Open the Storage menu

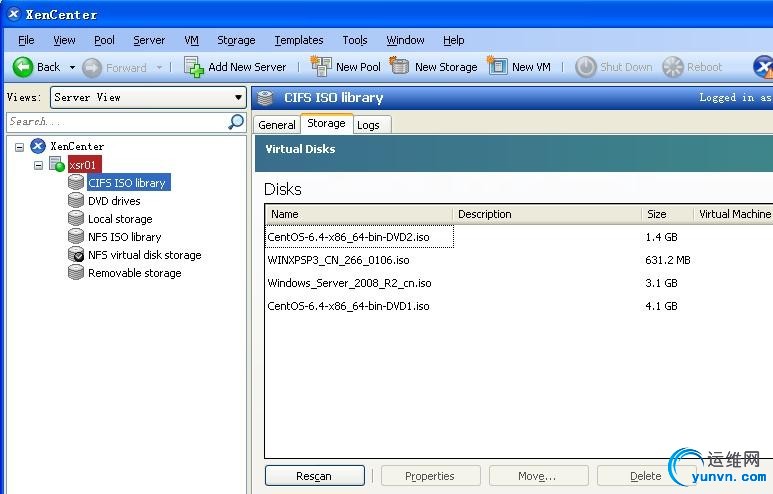[236, 40]
